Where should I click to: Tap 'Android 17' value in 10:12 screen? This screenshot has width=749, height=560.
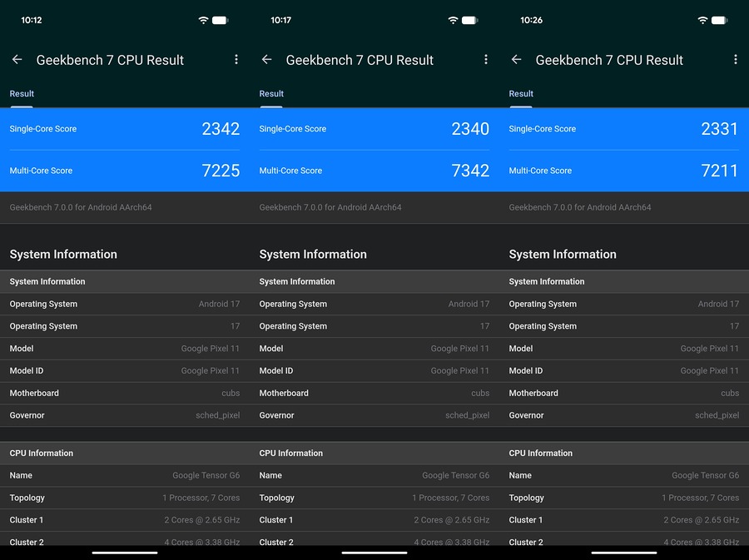[x=219, y=304]
